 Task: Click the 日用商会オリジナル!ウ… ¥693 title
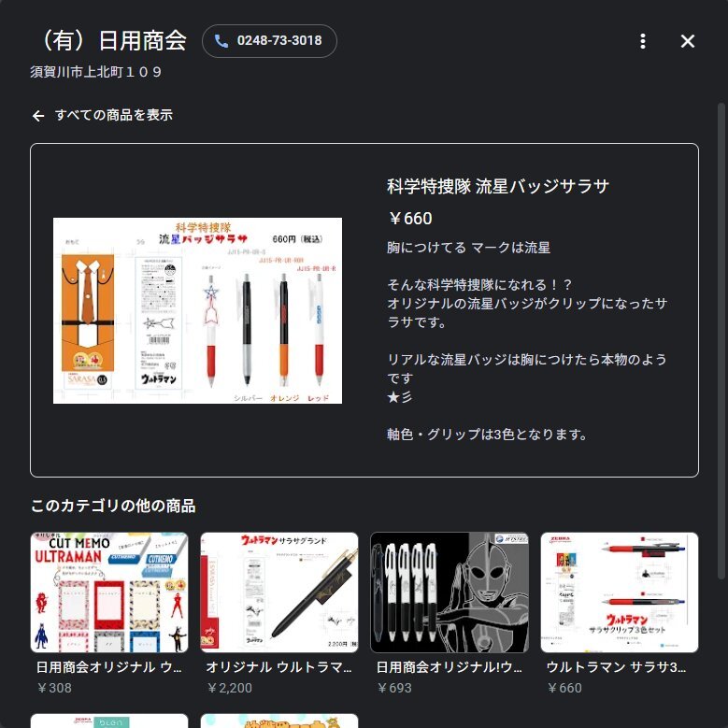tap(450, 667)
